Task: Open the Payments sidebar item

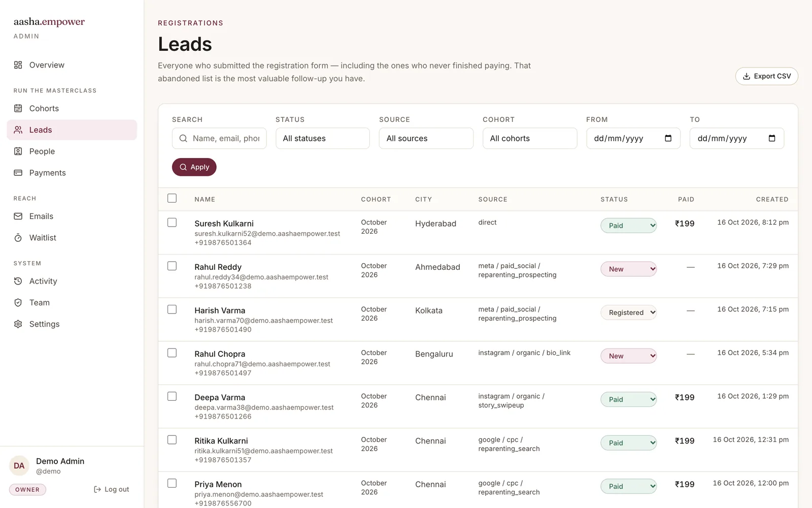Action: tap(72, 173)
